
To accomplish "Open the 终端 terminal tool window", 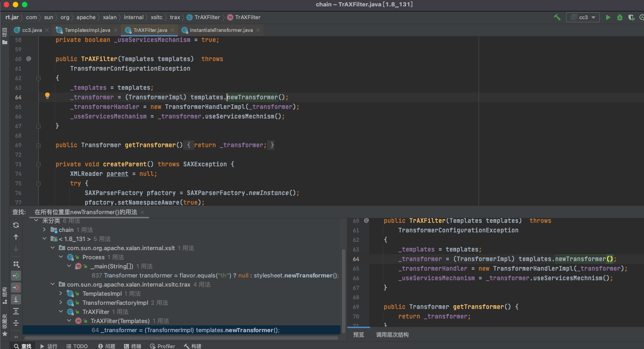I will 133,346.
